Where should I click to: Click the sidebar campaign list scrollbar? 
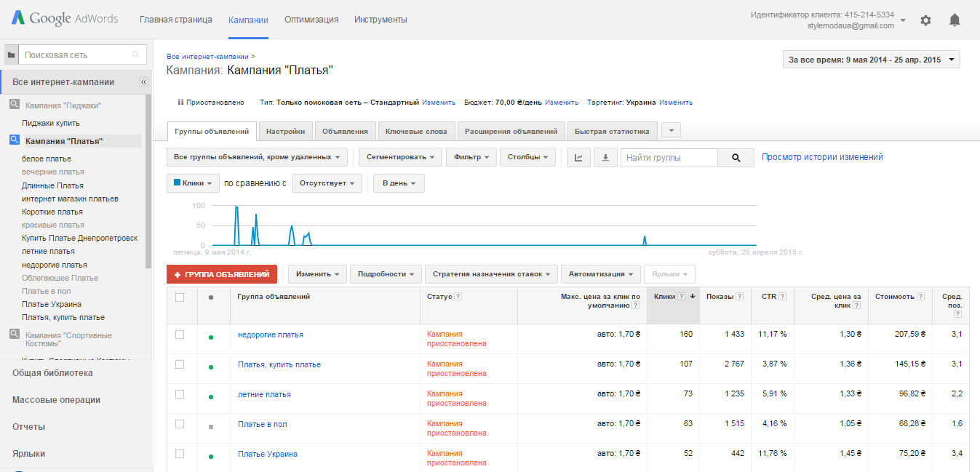[x=149, y=182]
